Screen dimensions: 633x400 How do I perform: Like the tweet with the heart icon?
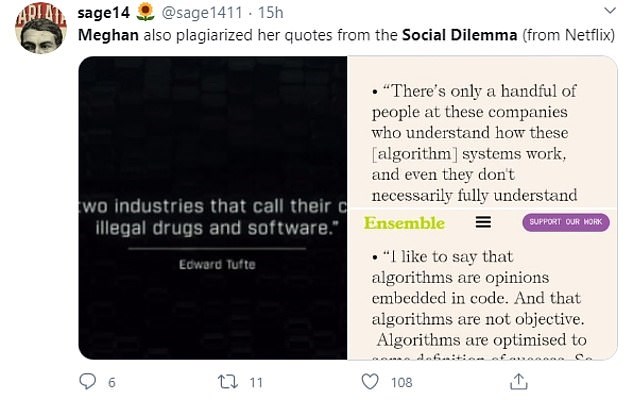point(370,381)
